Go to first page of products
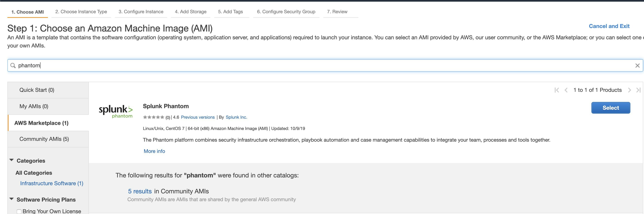 pyautogui.click(x=557, y=90)
